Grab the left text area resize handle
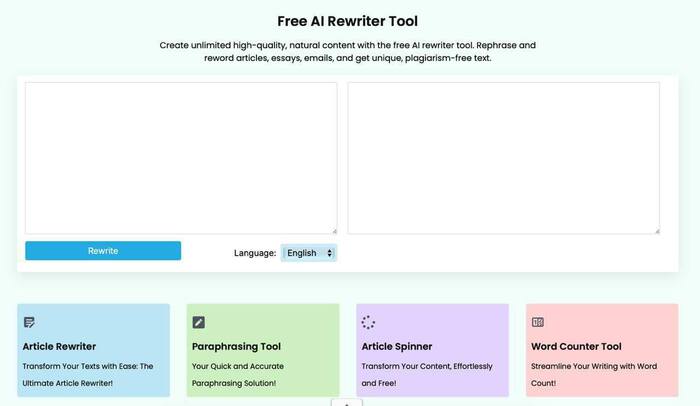 [333, 230]
